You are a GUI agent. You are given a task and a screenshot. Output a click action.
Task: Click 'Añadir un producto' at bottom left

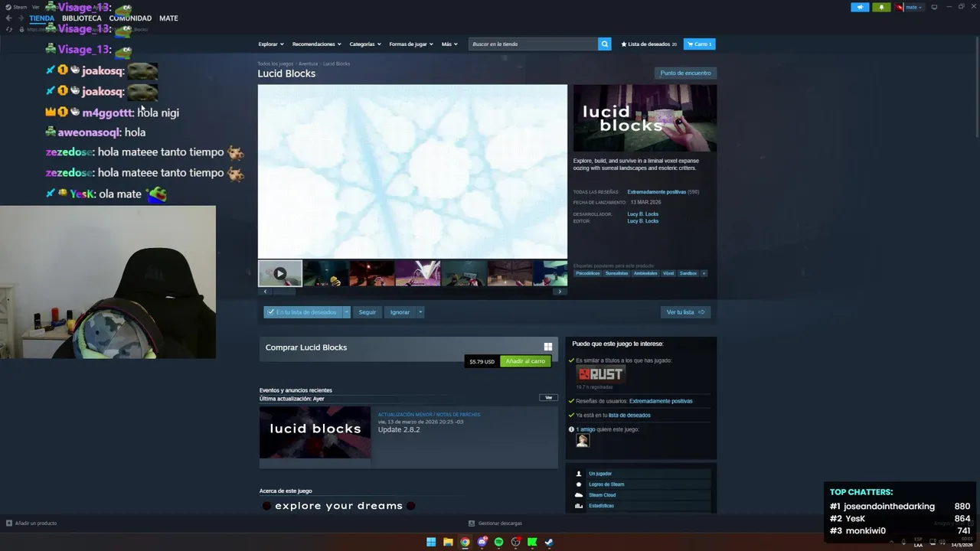[31, 523]
